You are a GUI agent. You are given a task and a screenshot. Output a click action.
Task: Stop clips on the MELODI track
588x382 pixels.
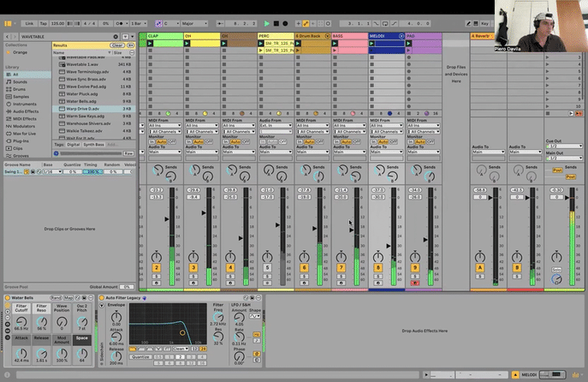pos(372,113)
